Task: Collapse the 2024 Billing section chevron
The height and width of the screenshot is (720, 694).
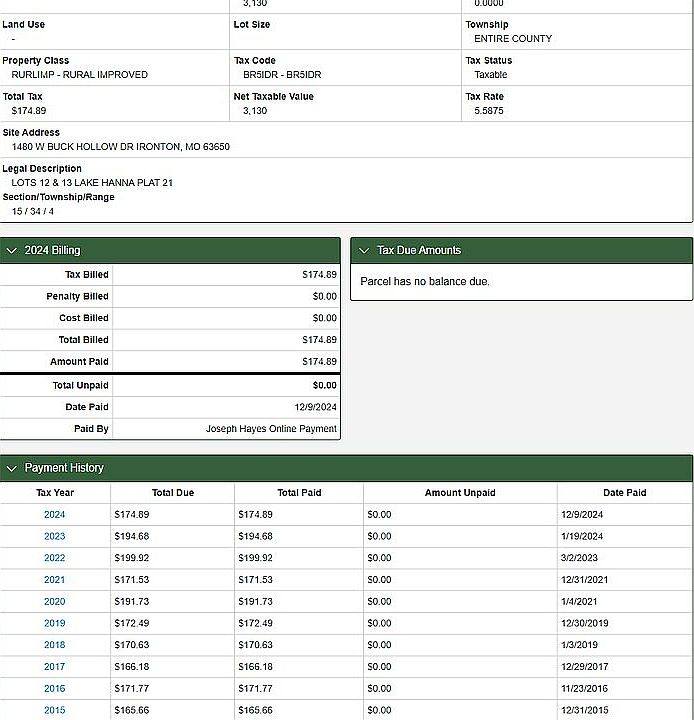Action: [12, 250]
